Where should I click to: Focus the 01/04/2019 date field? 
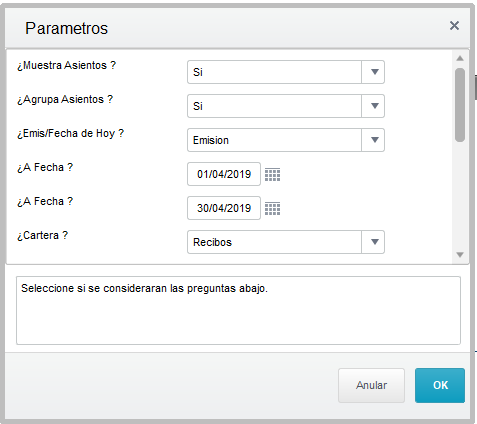[x=224, y=174]
